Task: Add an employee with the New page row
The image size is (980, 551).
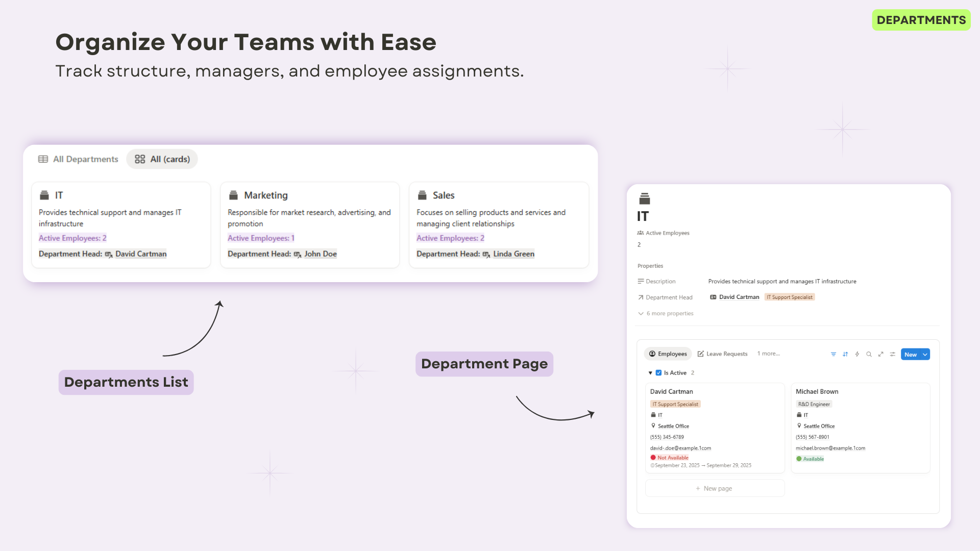Action: [x=714, y=488]
